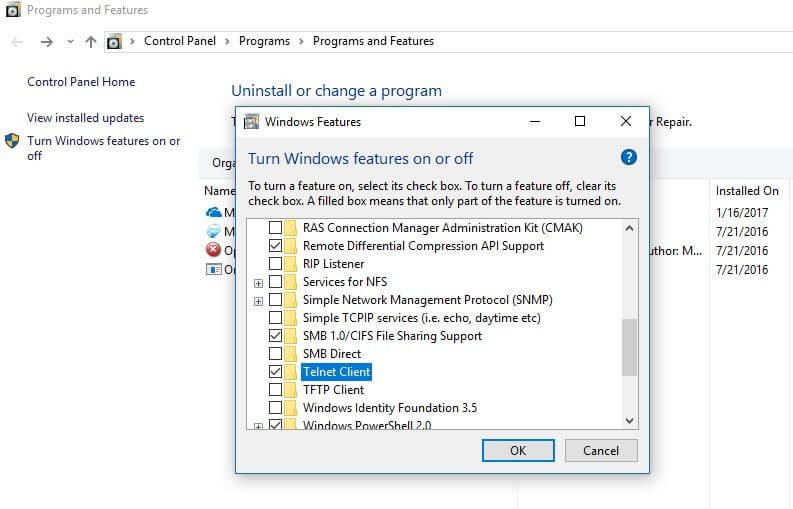793x509 pixels.
Task: Go up one level with the Up arrow
Action: [91, 41]
